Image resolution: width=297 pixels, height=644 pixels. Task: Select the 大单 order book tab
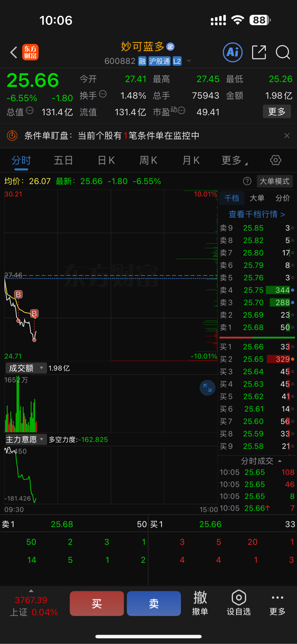coord(257,198)
